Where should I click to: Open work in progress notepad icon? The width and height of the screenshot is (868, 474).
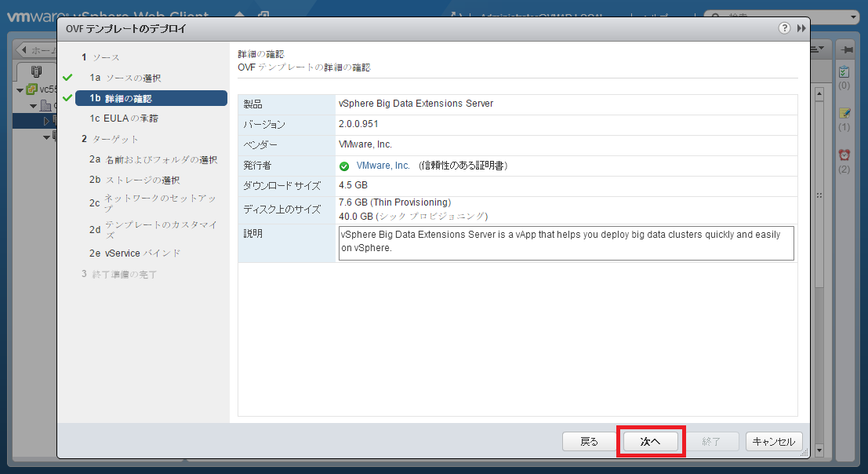[x=844, y=114]
